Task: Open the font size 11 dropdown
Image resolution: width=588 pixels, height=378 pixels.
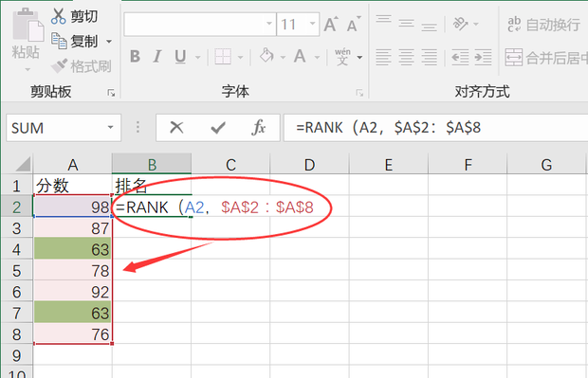Action: [x=312, y=24]
